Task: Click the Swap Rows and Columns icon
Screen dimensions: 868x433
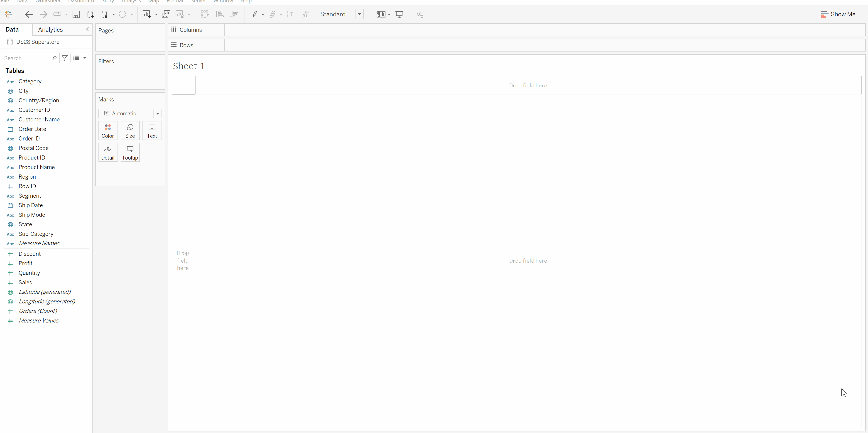Action: (205, 14)
